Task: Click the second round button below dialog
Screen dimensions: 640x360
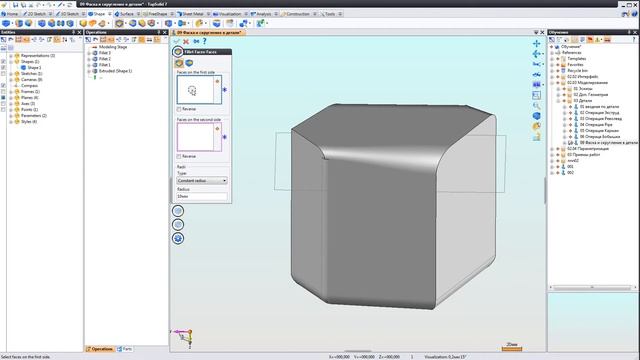Action: (178, 224)
